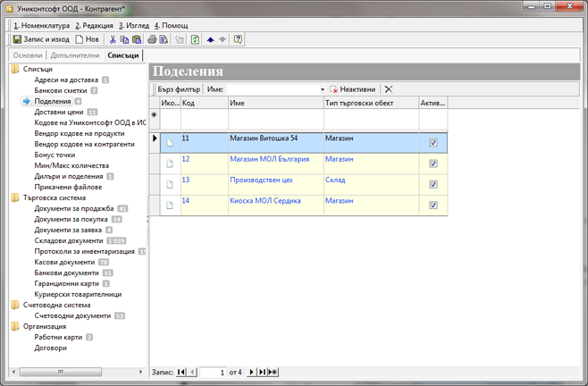Viewport: 588px width, 386px height.
Task: Click the gray Move Down arrow icon
Action: click(x=223, y=39)
